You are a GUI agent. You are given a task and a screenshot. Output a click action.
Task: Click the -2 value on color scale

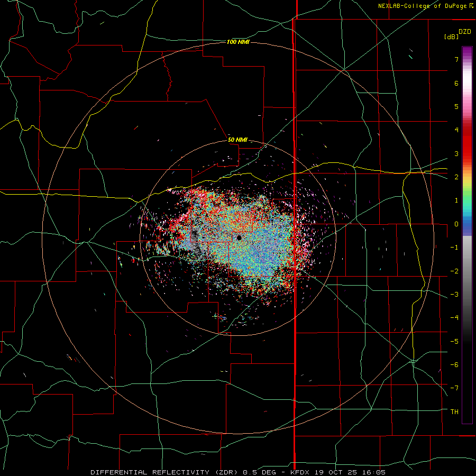pyautogui.click(x=454, y=271)
